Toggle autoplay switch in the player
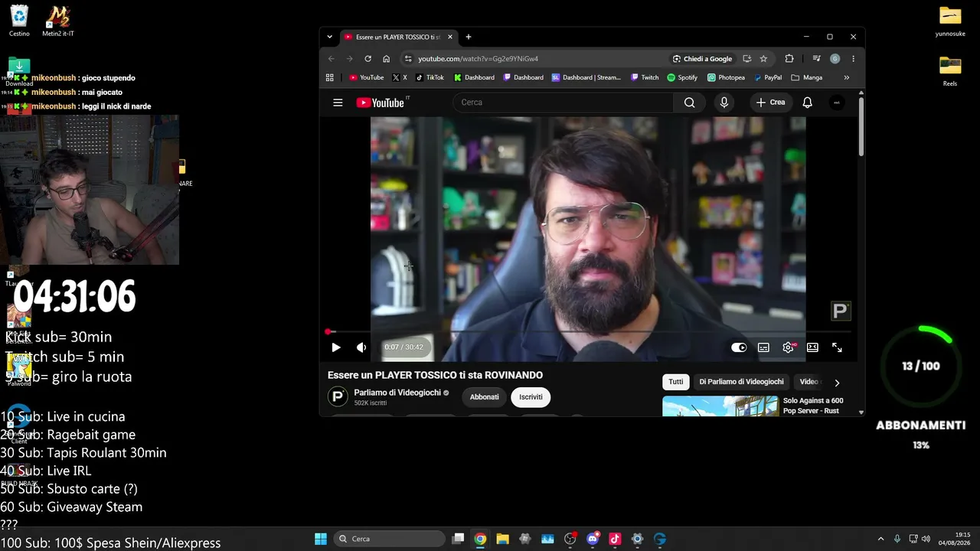 (x=739, y=347)
